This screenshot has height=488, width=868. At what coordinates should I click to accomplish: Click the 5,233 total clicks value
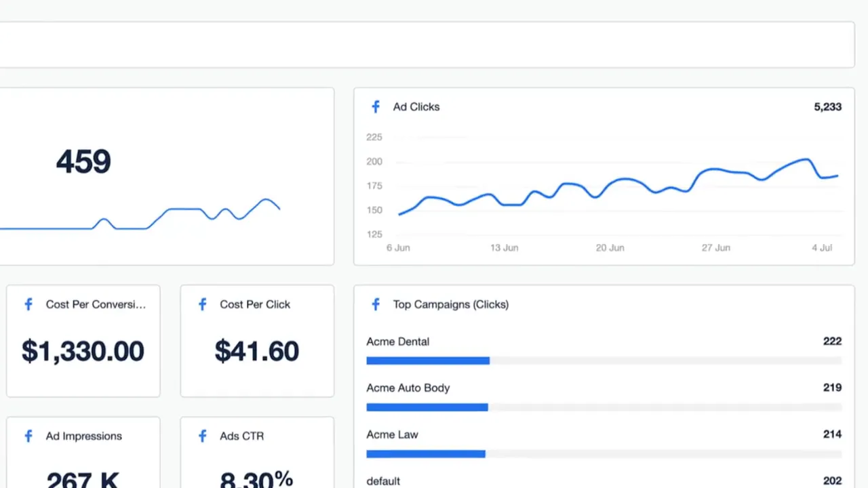pyautogui.click(x=828, y=106)
